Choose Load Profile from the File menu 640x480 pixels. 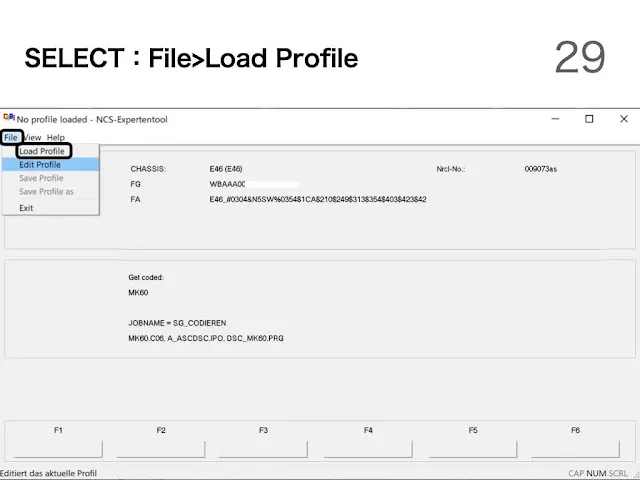42,151
